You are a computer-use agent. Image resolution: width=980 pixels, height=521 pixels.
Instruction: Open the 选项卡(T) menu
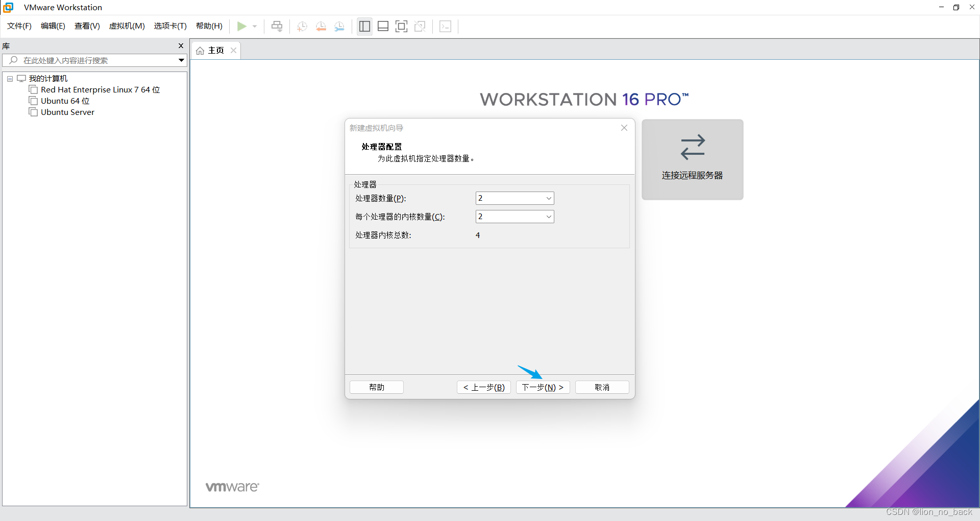pyautogui.click(x=170, y=26)
